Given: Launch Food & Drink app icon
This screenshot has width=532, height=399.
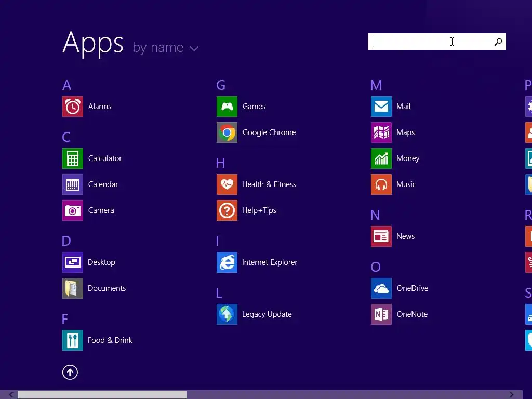Looking at the screenshot, I should pos(73,340).
